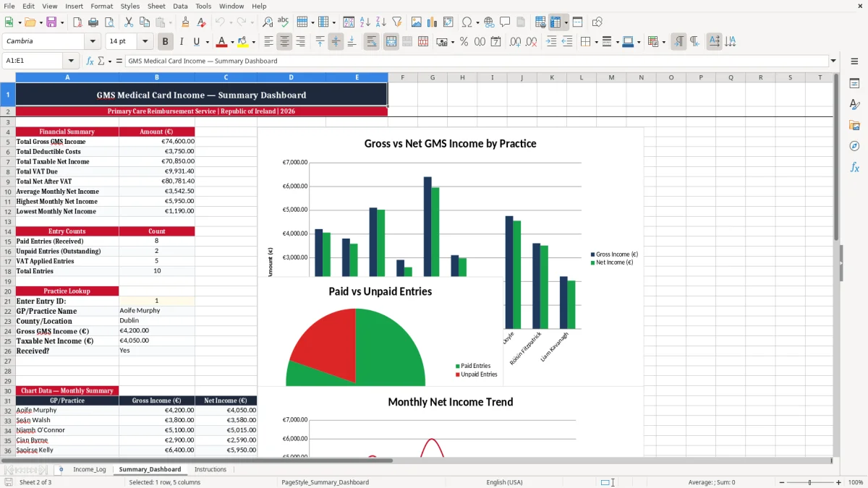The height and width of the screenshot is (488, 868).
Task: Click the Sort Descending icon
Action: (380, 22)
